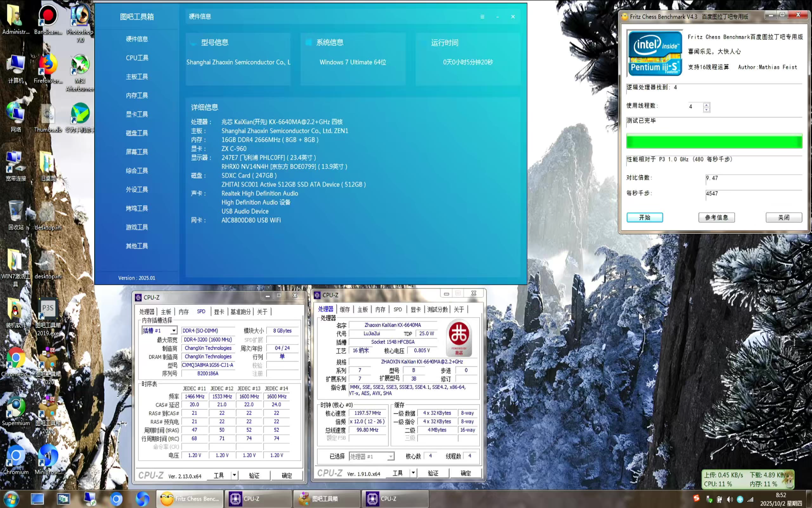812x508 pixels.
Task: Click the green benchmark progress bar
Action: click(x=714, y=141)
